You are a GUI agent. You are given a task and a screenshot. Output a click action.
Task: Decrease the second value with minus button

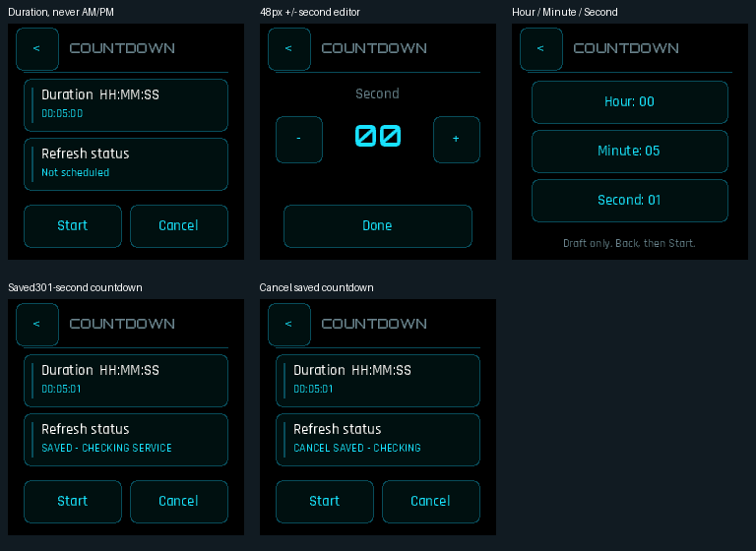tap(299, 140)
